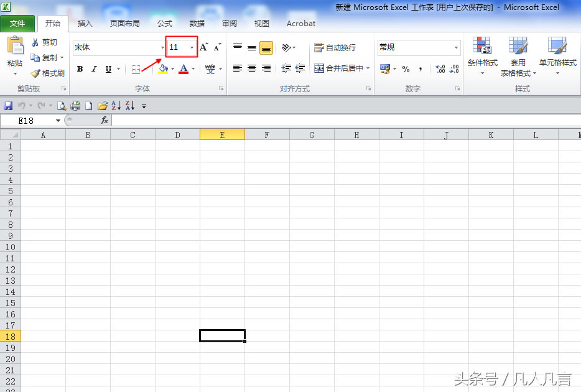Toggle bold formatting
581x392 pixels.
click(80, 69)
